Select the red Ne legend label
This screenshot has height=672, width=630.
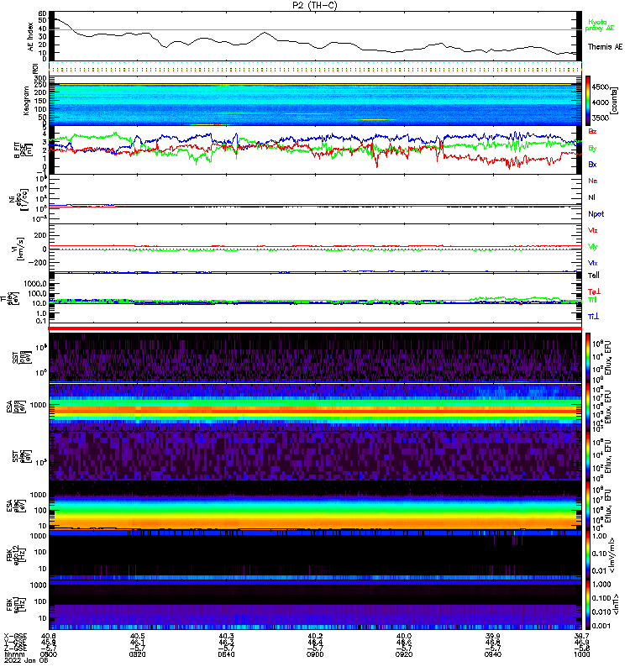click(x=593, y=181)
